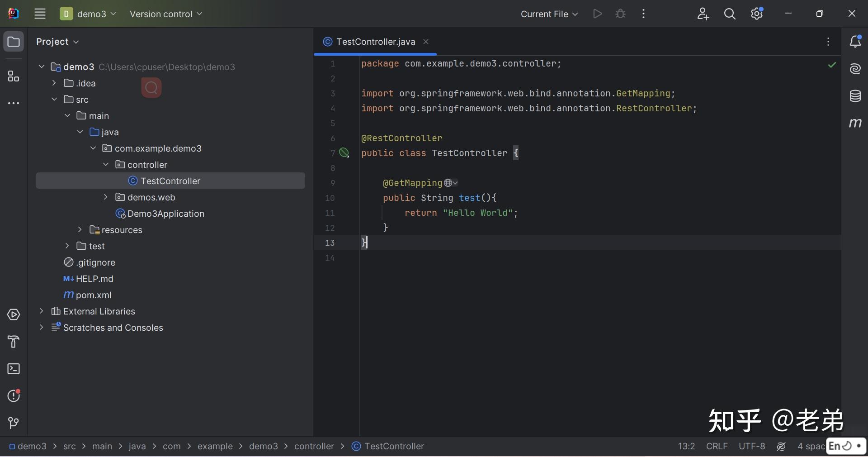This screenshot has height=457, width=868.
Task: Open the Terminal tool window
Action: pyautogui.click(x=14, y=369)
